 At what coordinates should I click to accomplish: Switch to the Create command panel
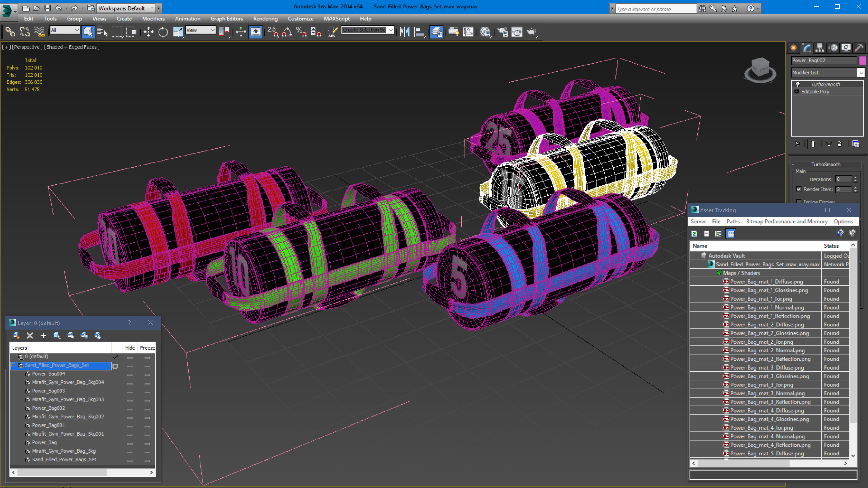[794, 48]
